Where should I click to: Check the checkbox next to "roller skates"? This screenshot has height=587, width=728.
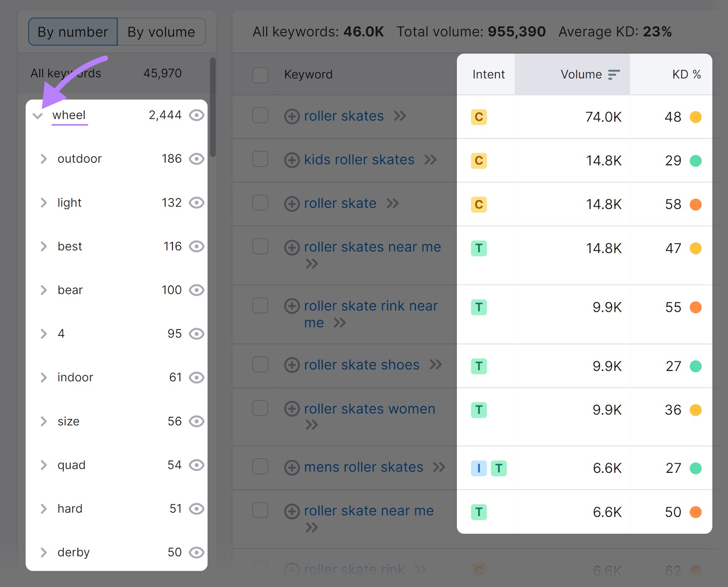pyautogui.click(x=260, y=116)
